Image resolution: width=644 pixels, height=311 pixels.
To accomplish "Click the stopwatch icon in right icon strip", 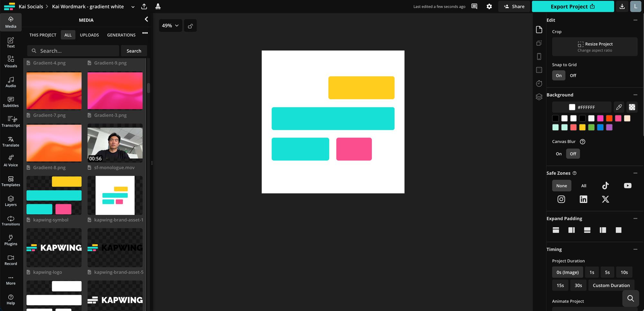I will point(539,83).
